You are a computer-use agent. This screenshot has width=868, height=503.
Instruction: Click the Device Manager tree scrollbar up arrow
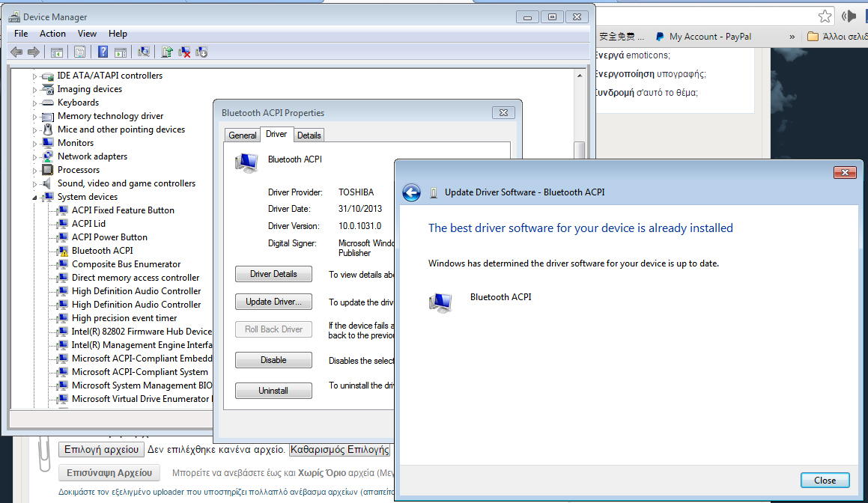[580, 76]
